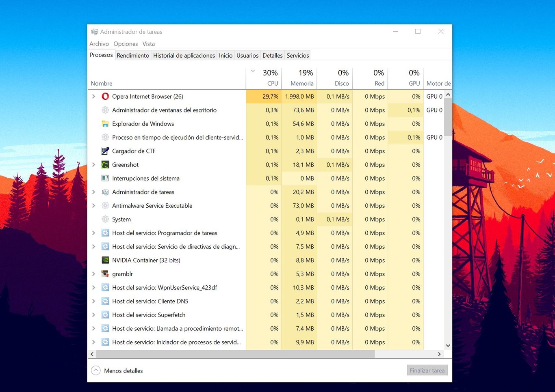Expand Host del servicio: Cliente DNS

pos(94,301)
